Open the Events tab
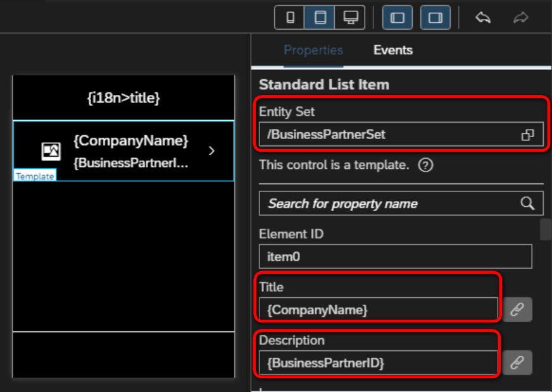This screenshot has height=392, width=552. [x=393, y=51]
